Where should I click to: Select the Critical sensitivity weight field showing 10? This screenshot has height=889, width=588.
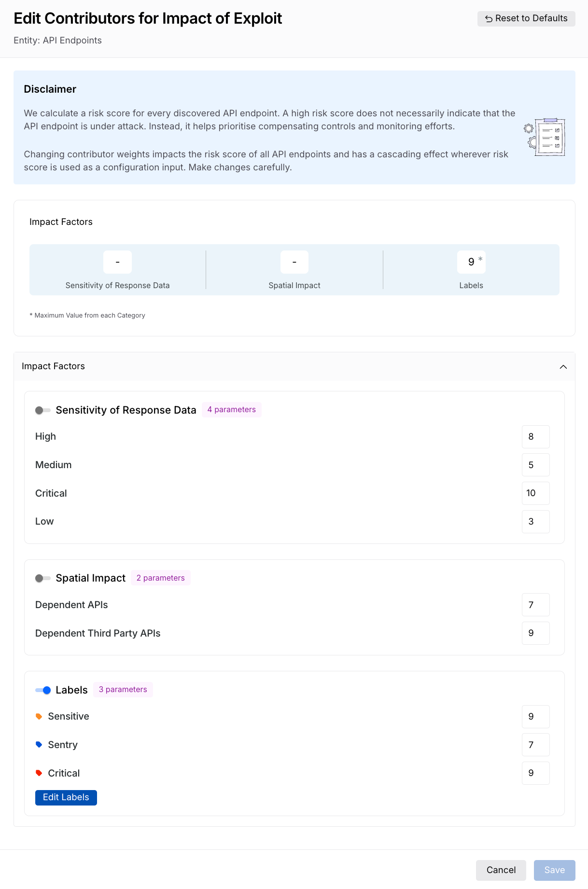coord(536,493)
